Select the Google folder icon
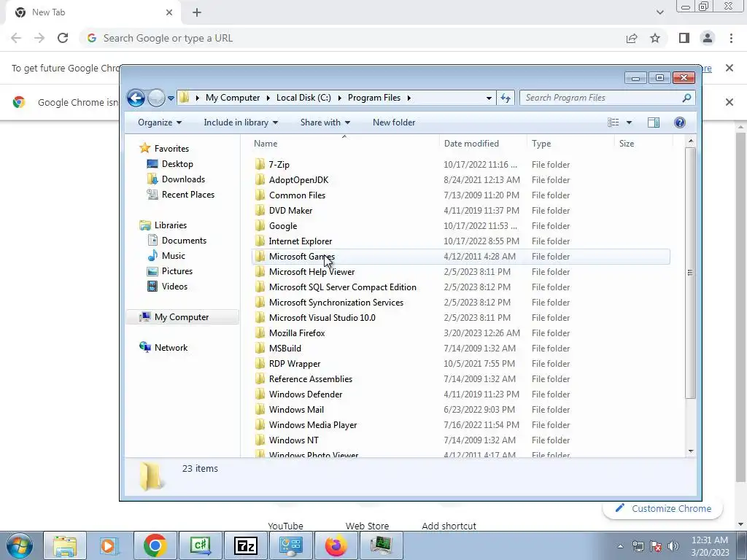Viewport: 747px width, 560px height. point(260,226)
